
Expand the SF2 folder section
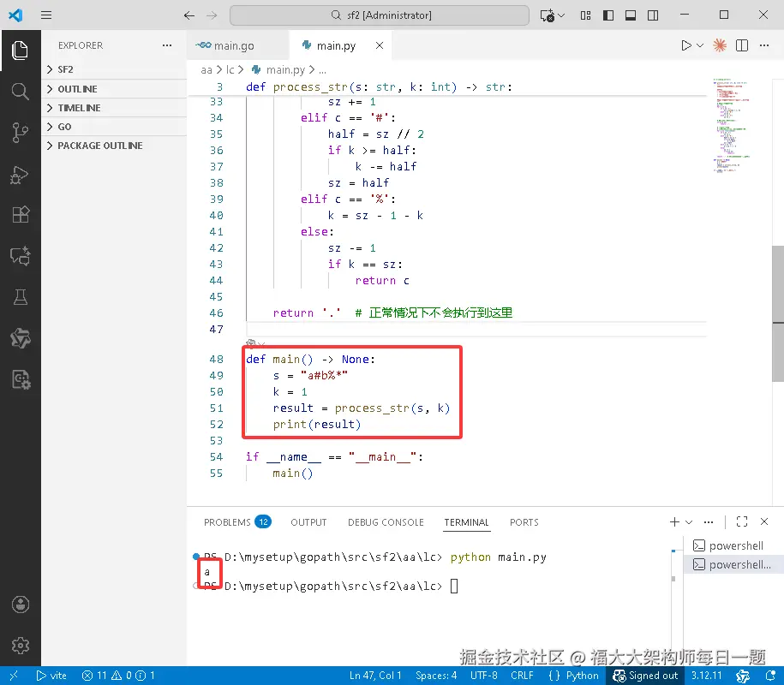(x=114, y=69)
